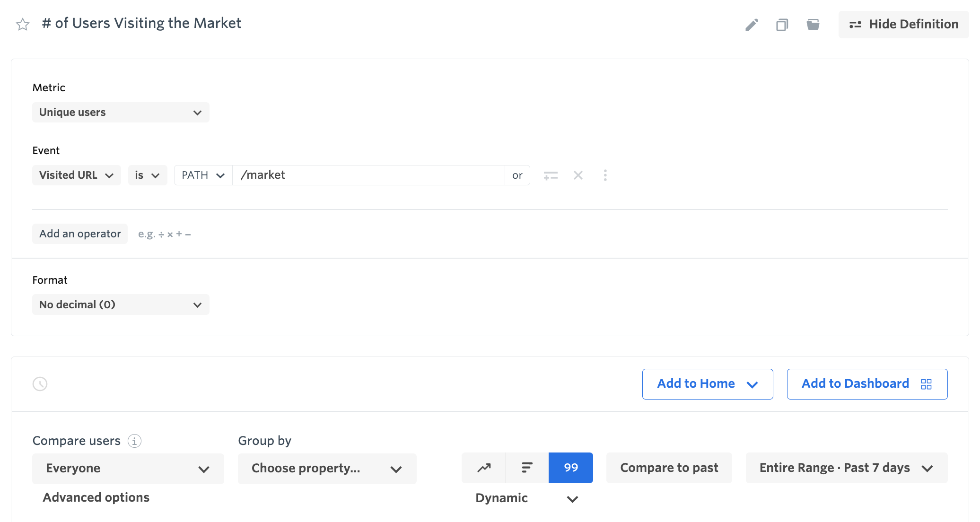The height and width of the screenshot is (522, 980).
Task: Click the duplicate metric icon
Action: 782,25
